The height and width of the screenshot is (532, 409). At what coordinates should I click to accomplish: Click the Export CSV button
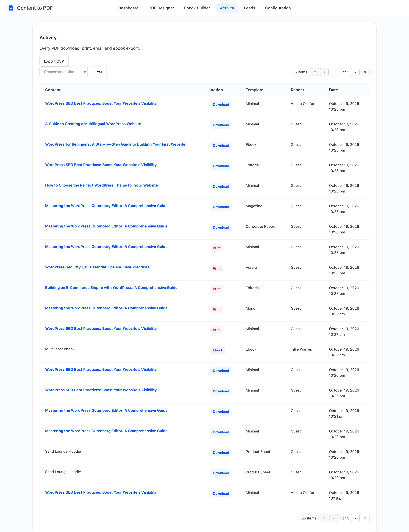click(54, 61)
